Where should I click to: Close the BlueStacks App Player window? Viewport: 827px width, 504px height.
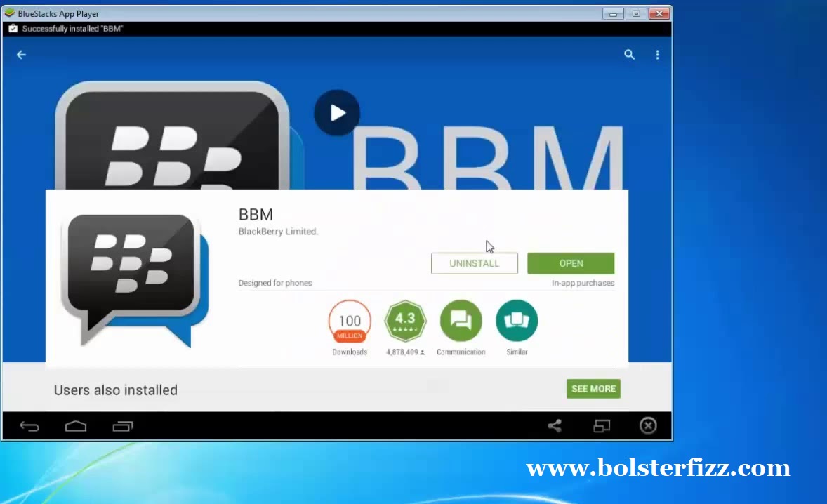pos(659,14)
